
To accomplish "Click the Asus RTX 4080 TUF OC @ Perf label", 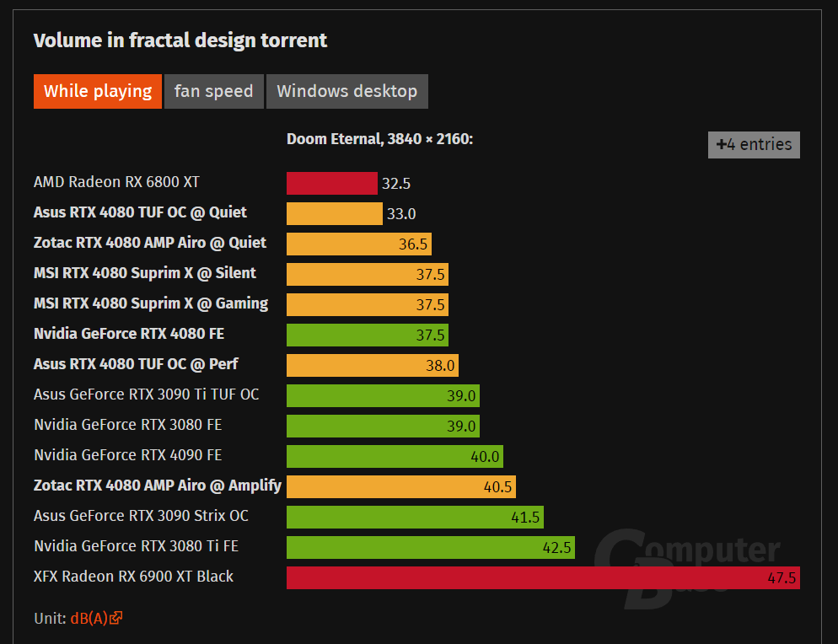I will (x=136, y=364).
